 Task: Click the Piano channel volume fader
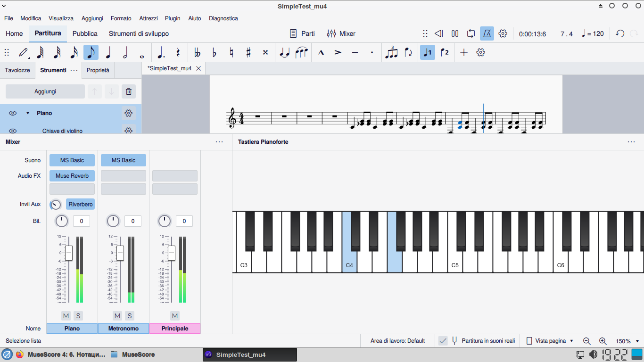69,253
